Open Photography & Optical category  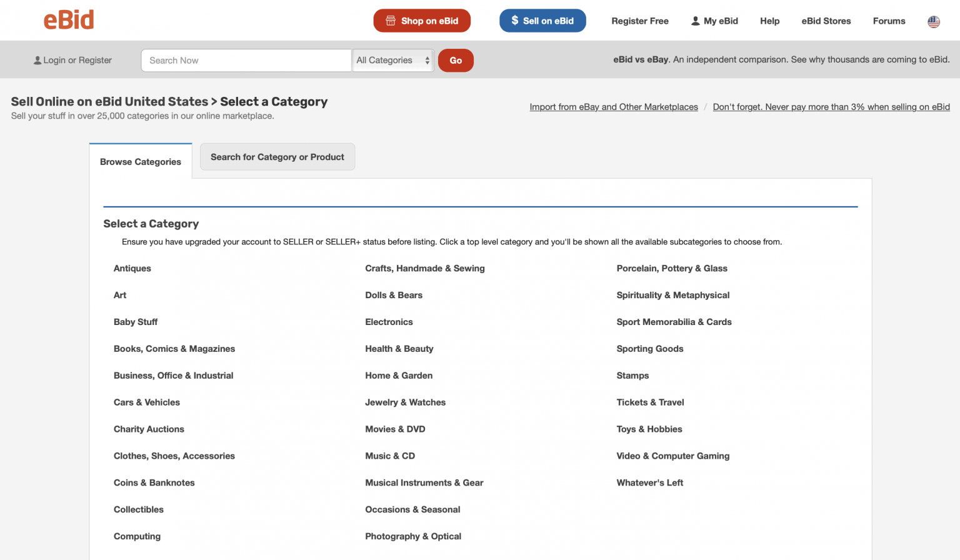413,537
